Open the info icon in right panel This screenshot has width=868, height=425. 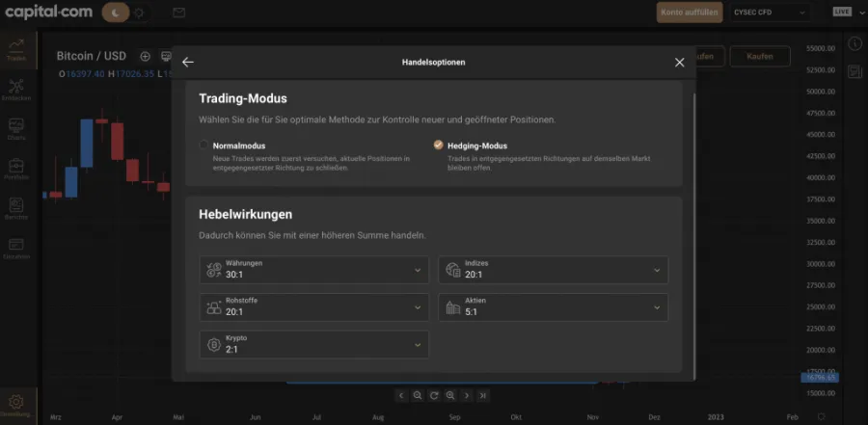(x=854, y=45)
